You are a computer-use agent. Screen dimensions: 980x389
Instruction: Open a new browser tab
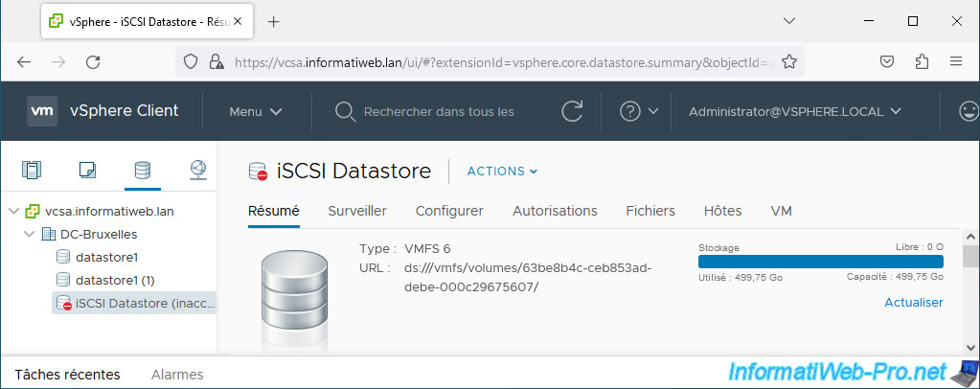click(x=273, y=21)
